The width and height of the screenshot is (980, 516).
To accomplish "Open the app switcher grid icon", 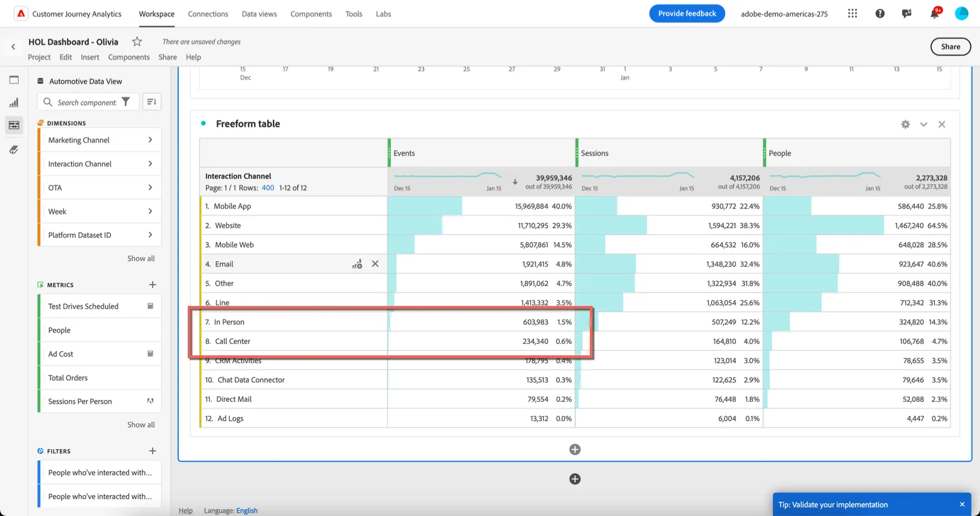I will tap(852, 14).
